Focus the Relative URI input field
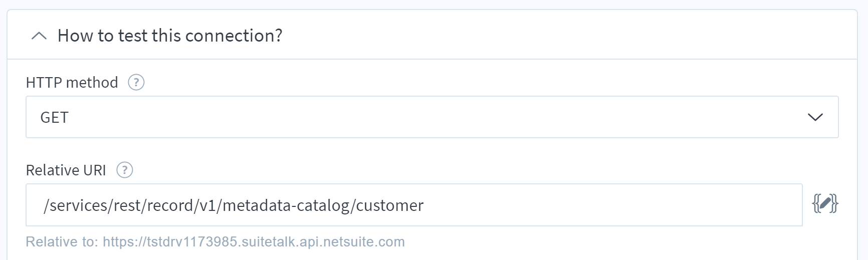This screenshot has height=260, width=868. pyautogui.click(x=414, y=205)
